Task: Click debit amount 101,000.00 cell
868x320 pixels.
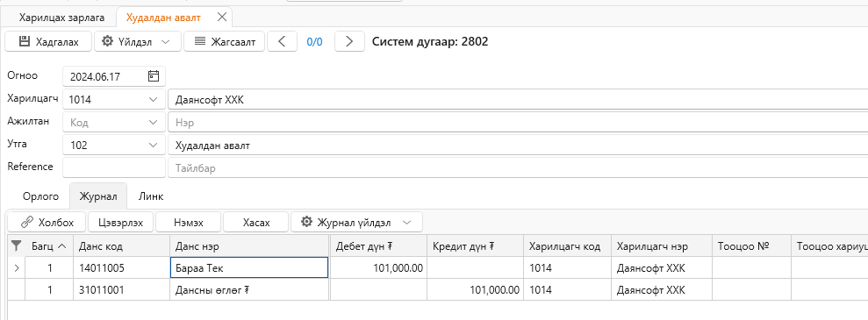Action: pyautogui.click(x=378, y=268)
